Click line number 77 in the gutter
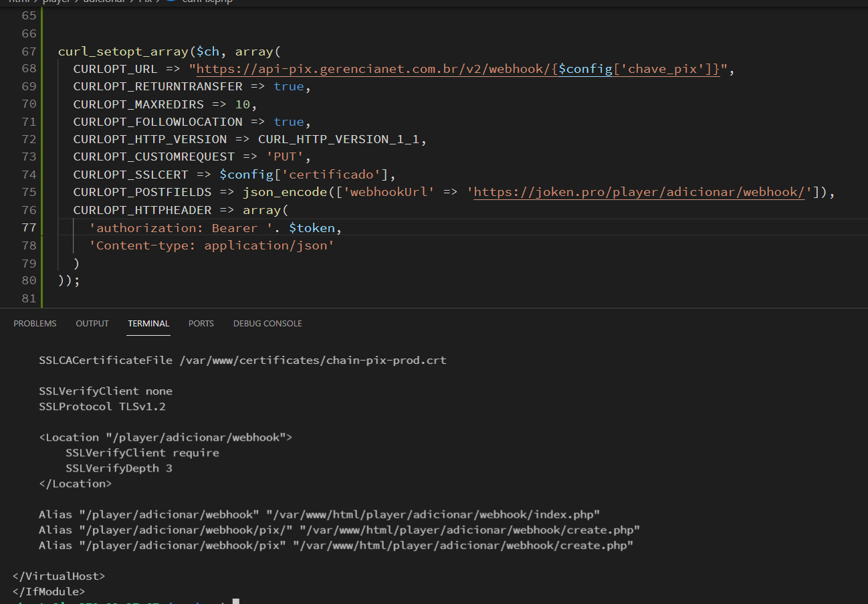 click(29, 227)
